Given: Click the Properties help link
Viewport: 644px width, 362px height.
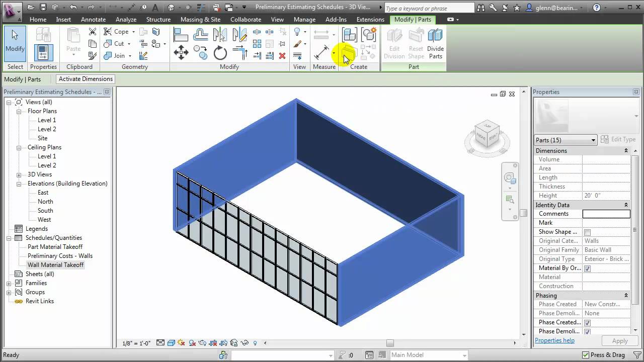Looking at the screenshot, I should pyautogui.click(x=554, y=340).
